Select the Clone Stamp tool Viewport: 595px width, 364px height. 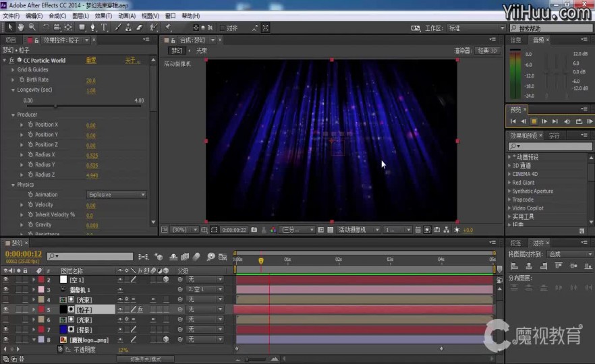click(129, 27)
